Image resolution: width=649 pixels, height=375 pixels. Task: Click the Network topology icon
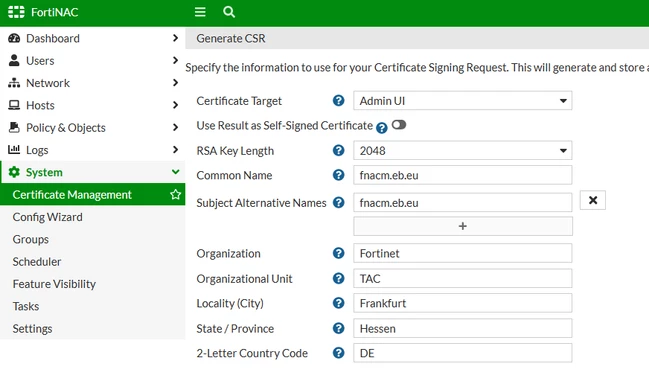(x=14, y=83)
